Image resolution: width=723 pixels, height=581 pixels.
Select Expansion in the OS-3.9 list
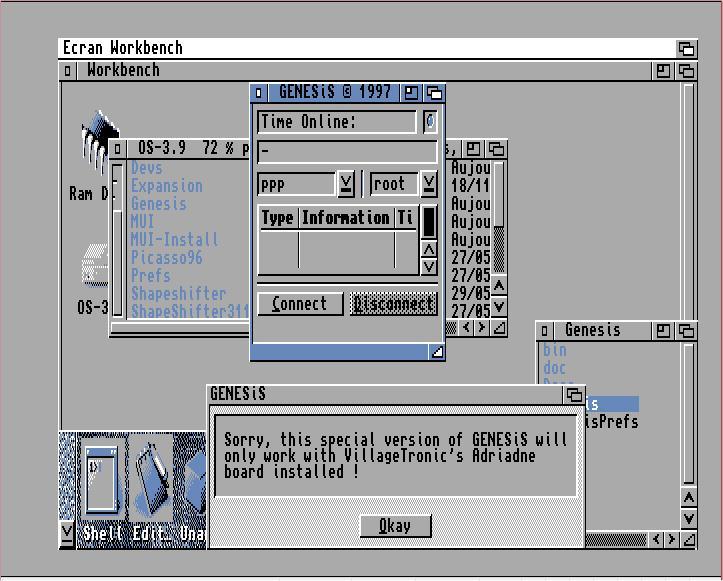[x=166, y=186]
